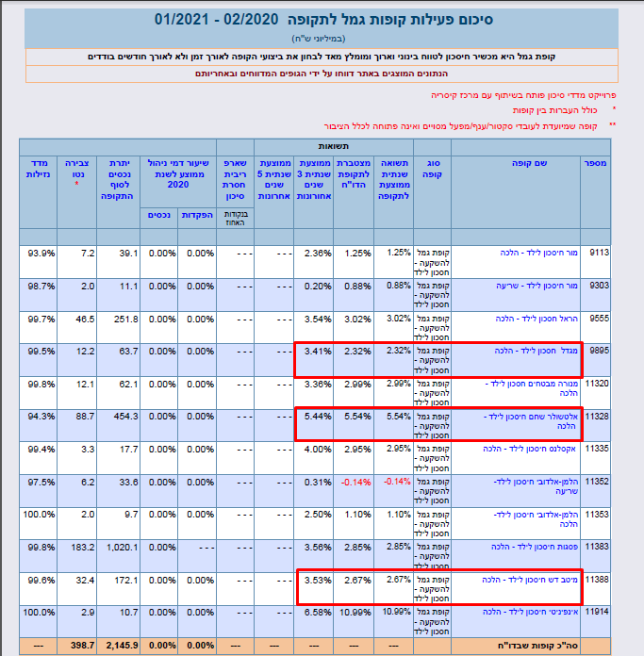Image resolution: width=644 pixels, height=656 pixels.
Task: Open the מגדל חסכון לילד - הלכה fund
Action: tap(536, 351)
